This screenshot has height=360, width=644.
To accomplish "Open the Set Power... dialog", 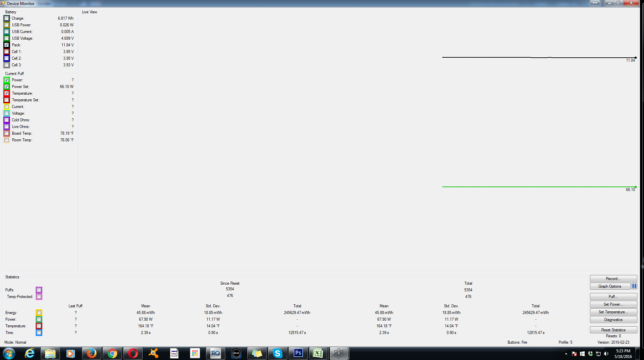I will pos(613,304).
